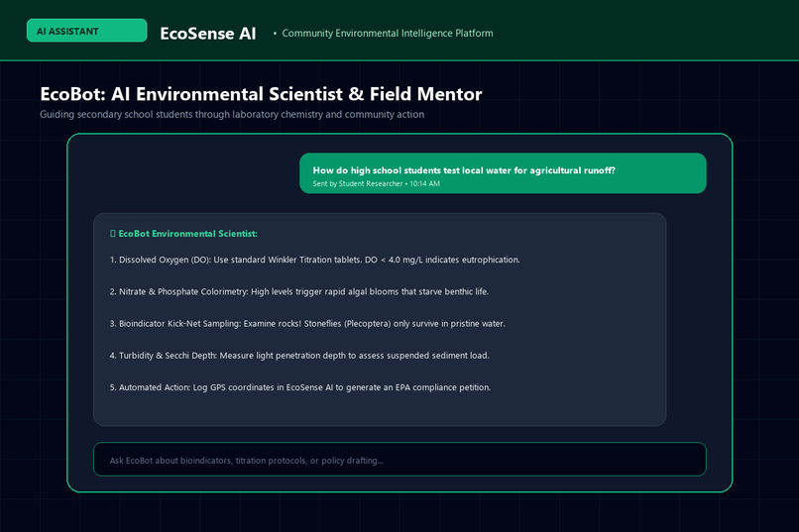Screen dimensions: 799x532
Task: Select the Nitrate & Phosphate Colorimetry step
Action: click(x=299, y=291)
